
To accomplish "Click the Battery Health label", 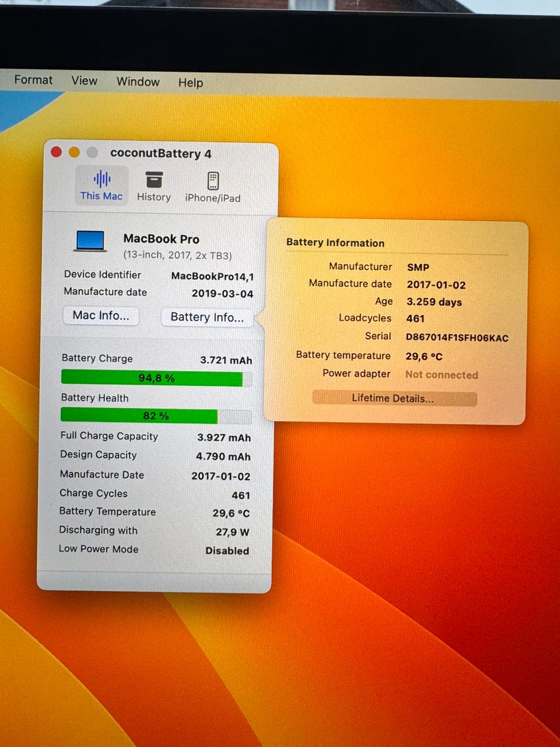I will 95,398.
